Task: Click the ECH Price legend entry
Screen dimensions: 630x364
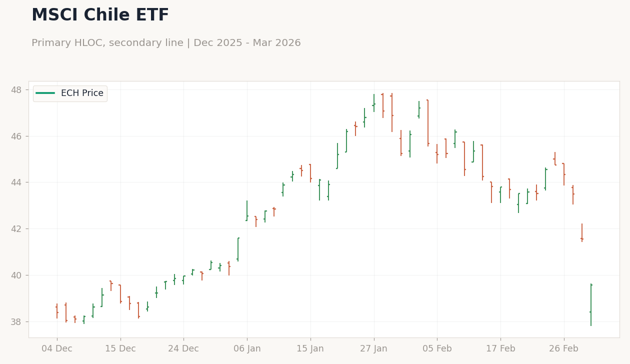Action: tap(70, 93)
